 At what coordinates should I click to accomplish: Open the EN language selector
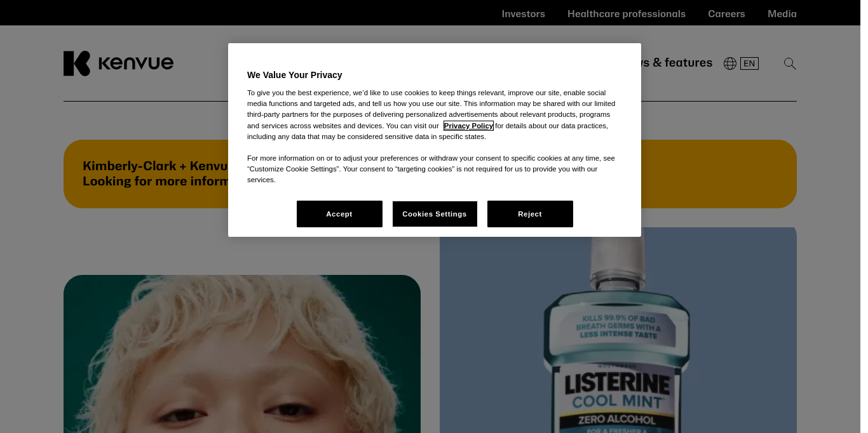[749, 63]
